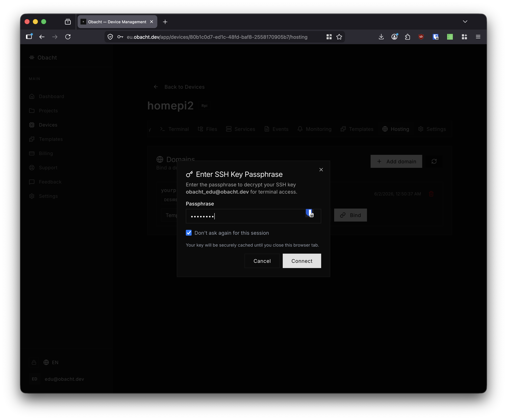The height and width of the screenshot is (420, 507).
Task: Open recent tabs view icon
Action: [x=68, y=22]
